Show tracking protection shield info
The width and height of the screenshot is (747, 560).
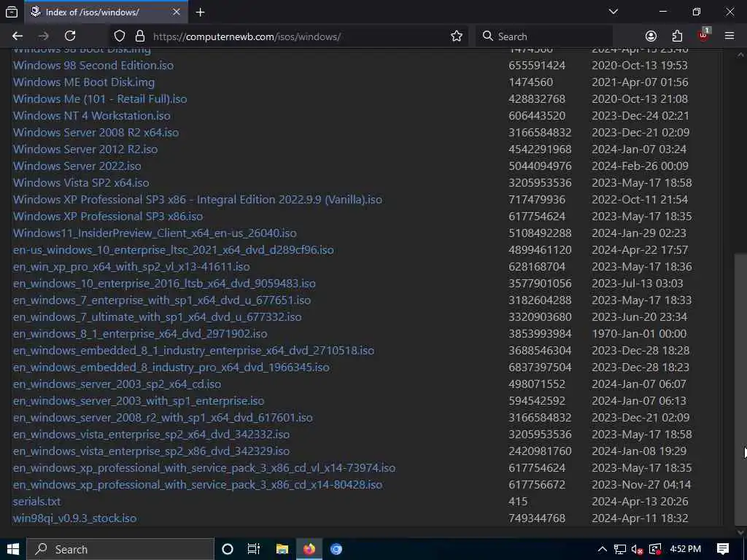(120, 36)
